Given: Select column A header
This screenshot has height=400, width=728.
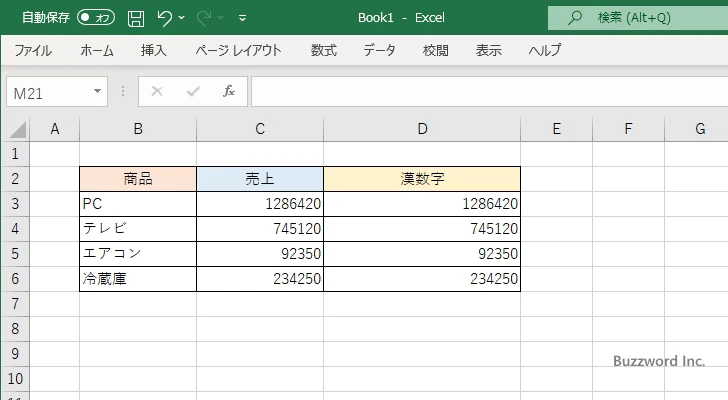Looking at the screenshot, I should (55, 129).
